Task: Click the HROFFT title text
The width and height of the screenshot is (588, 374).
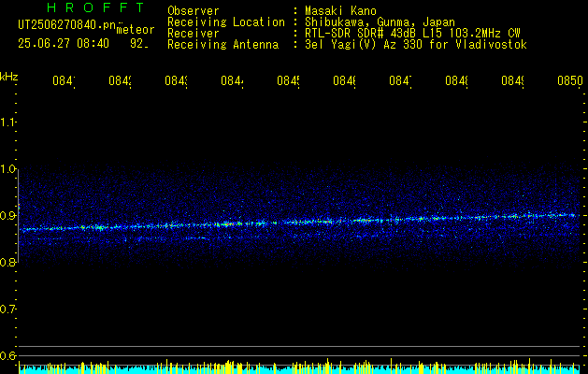Action: [96, 7]
